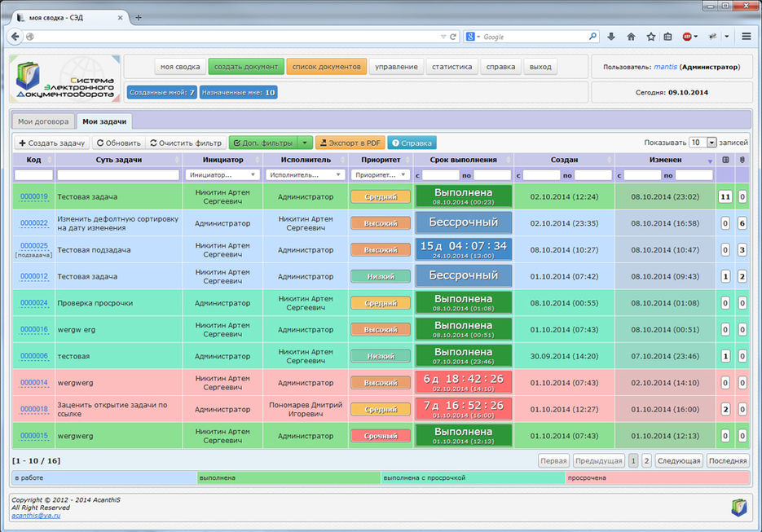Viewport: 762px width, 532px height.
Task: Open task link 0000025
Action: click(34, 246)
